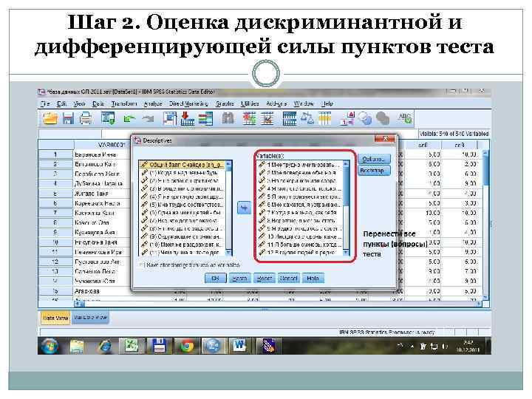Open the Graphs menu

tap(225, 104)
